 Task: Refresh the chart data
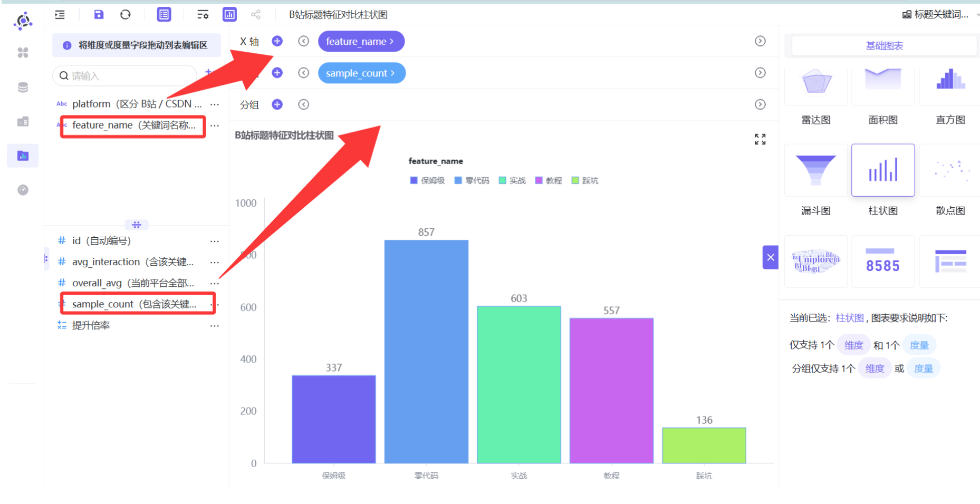click(x=125, y=15)
